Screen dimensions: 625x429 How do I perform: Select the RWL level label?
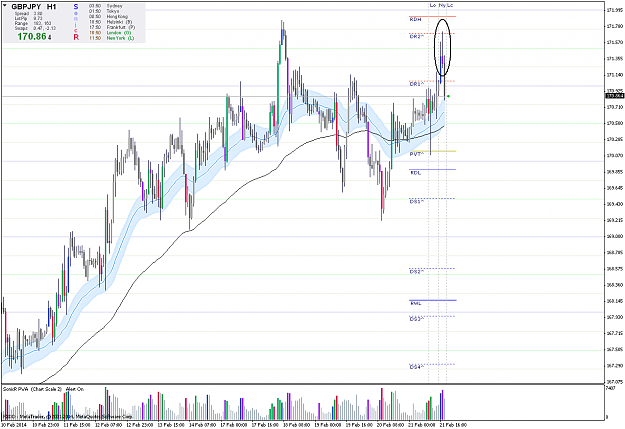[x=415, y=303]
